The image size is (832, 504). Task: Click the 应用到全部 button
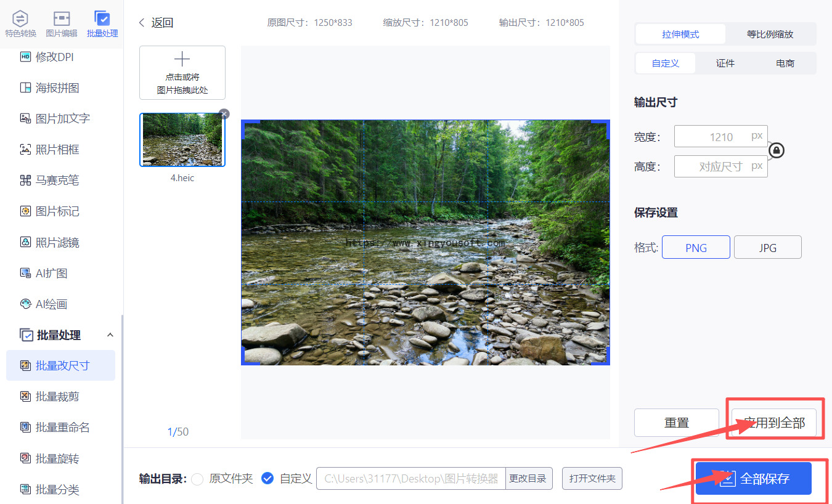pyautogui.click(x=774, y=423)
